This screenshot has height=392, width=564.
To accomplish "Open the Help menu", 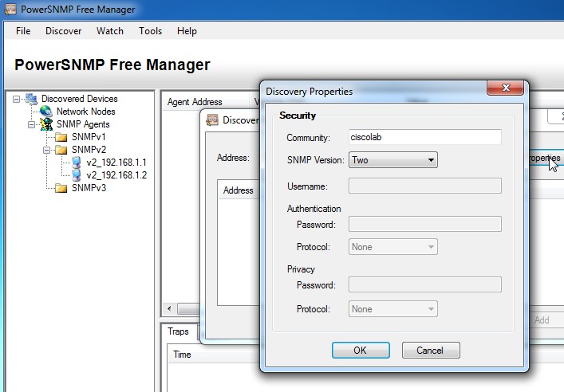I will [x=187, y=31].
